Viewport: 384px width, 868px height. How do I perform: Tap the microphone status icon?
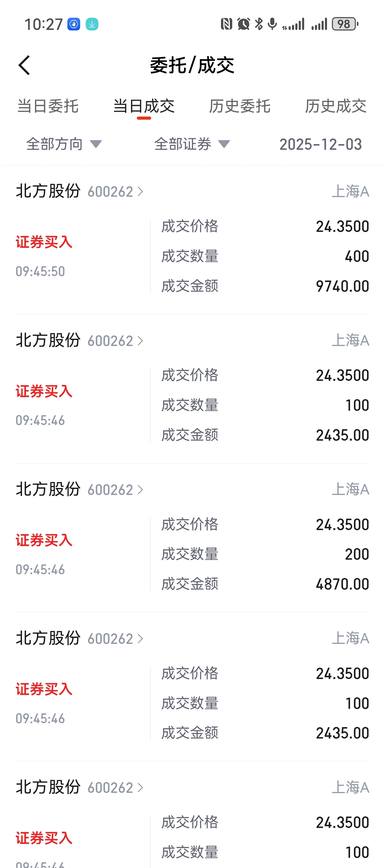[x=272, y=24]
